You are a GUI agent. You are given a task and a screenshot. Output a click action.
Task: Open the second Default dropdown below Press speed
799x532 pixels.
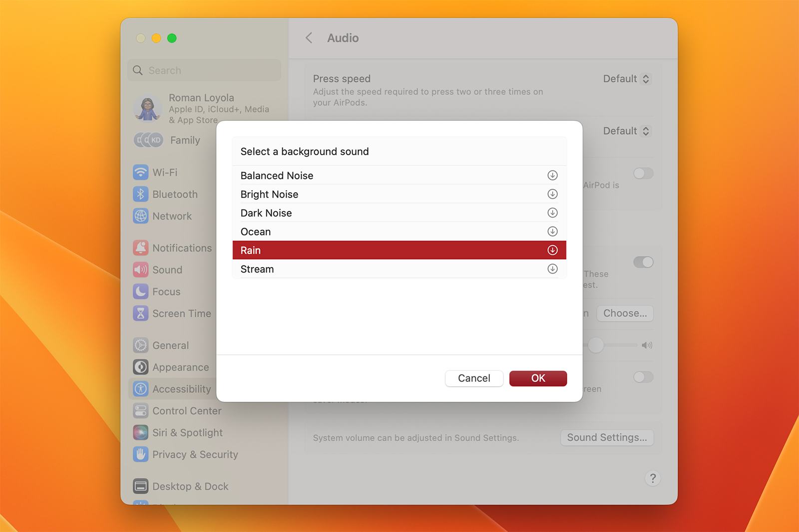[x=626, y=131]
